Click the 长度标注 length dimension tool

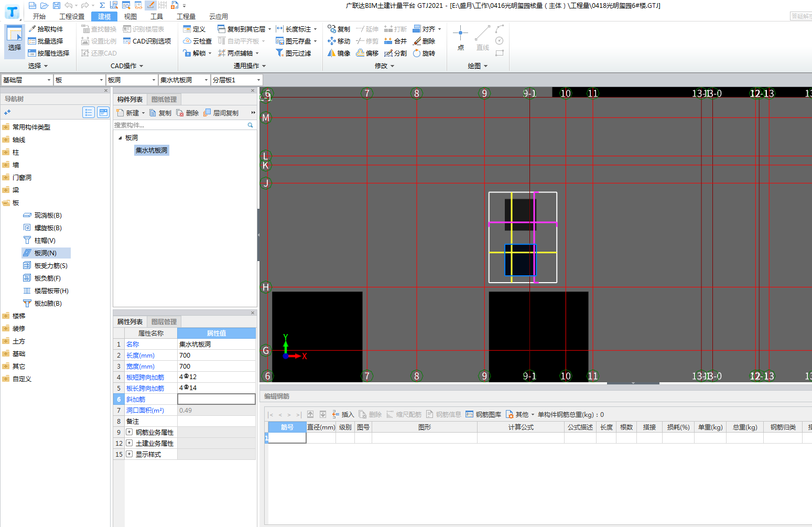(x=297, y=29)
